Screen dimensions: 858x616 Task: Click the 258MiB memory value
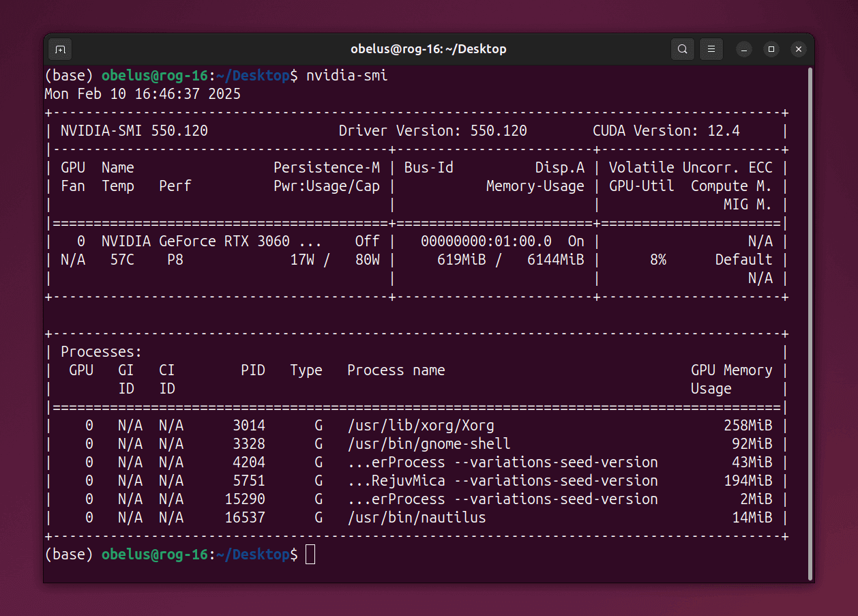click(x=748, y=426)
